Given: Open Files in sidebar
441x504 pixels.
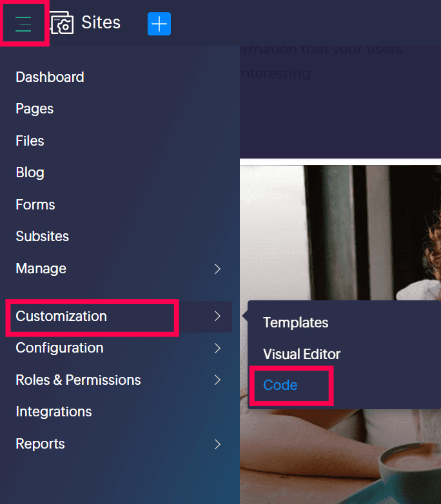Looking at the screenshot, I should pyautogui.click(x=30, y=141).
